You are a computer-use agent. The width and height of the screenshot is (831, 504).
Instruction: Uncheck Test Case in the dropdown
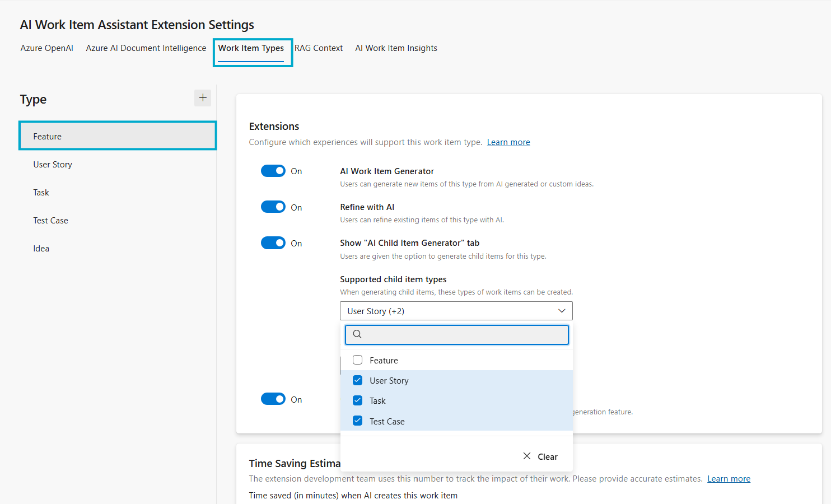[x=357, y=421]
